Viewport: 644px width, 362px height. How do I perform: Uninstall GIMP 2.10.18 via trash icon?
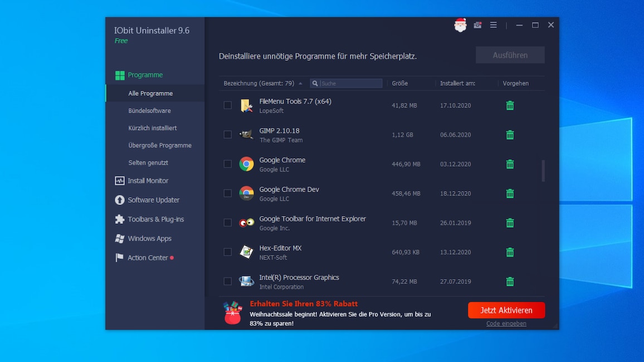510,135
